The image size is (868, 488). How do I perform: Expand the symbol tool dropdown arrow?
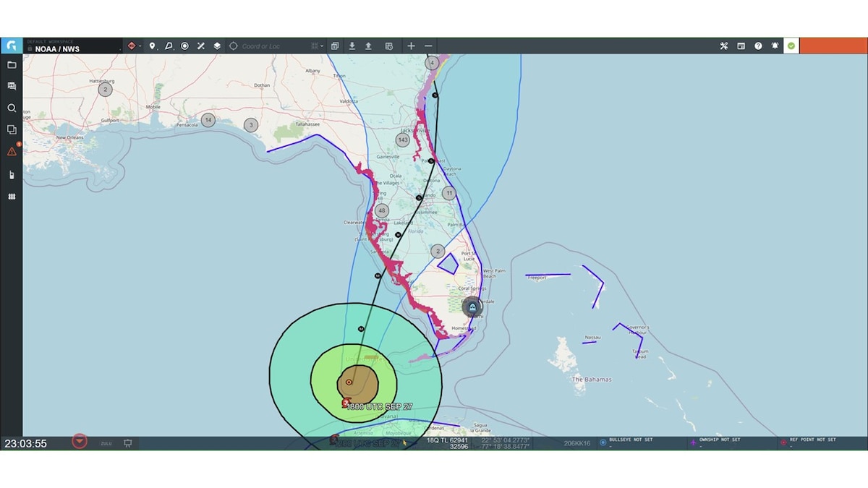click(x=140, y=46)
